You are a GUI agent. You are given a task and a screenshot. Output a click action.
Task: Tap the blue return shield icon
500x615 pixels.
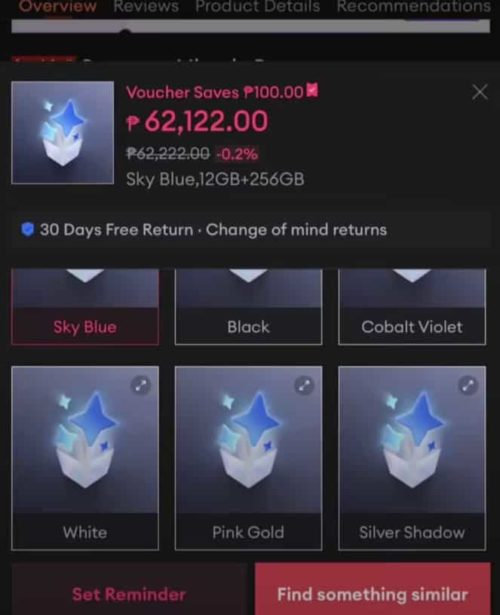(x=27, y=229)
